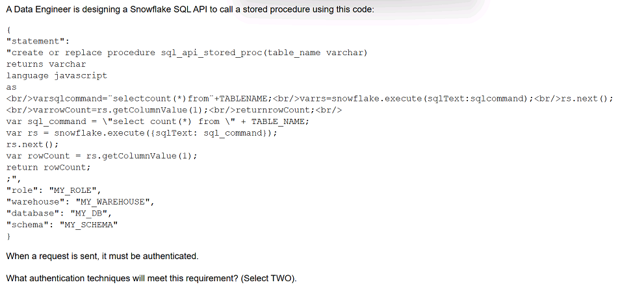Click the "warehouse": "MY_WAREHOUSE" line

click(81, 201)
